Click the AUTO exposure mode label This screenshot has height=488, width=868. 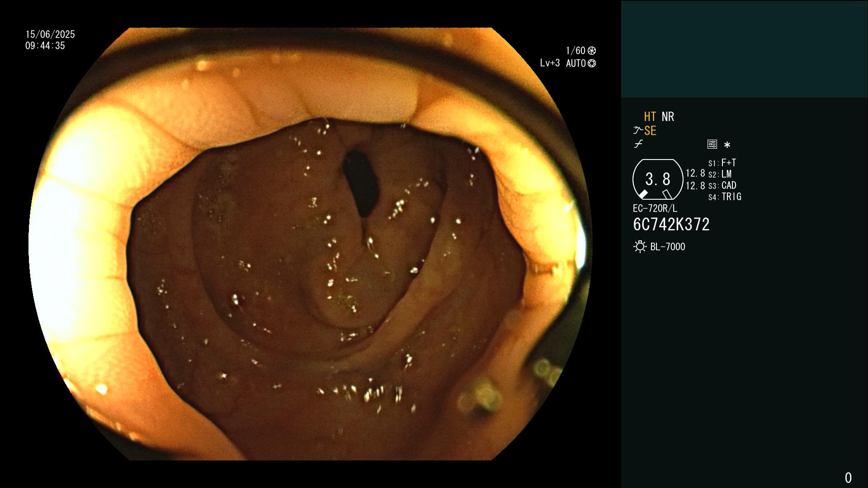click(576, 64)
